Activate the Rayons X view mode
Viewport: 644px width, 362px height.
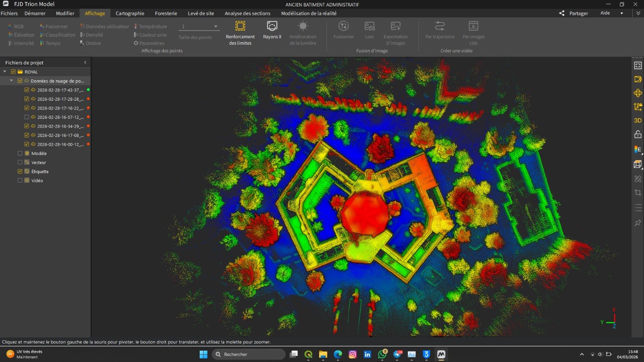pyautogui.click(x=272, y=31)
